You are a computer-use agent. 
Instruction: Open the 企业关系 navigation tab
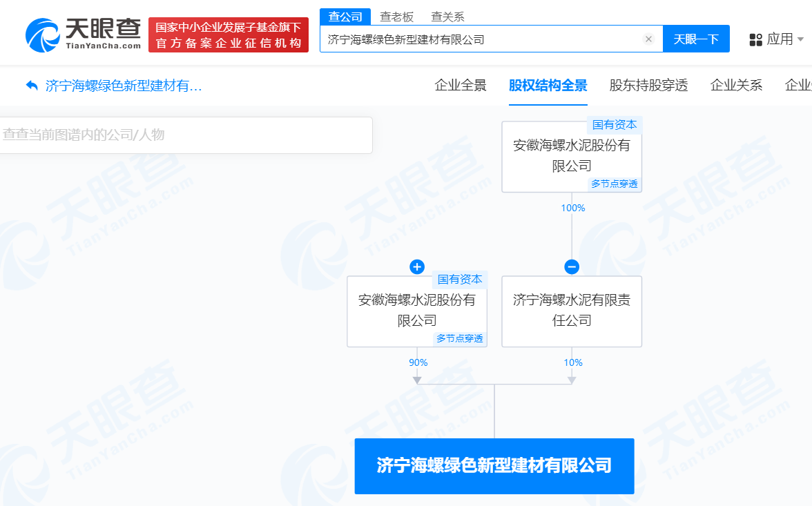pyautogui.click(x=736, y=85)
